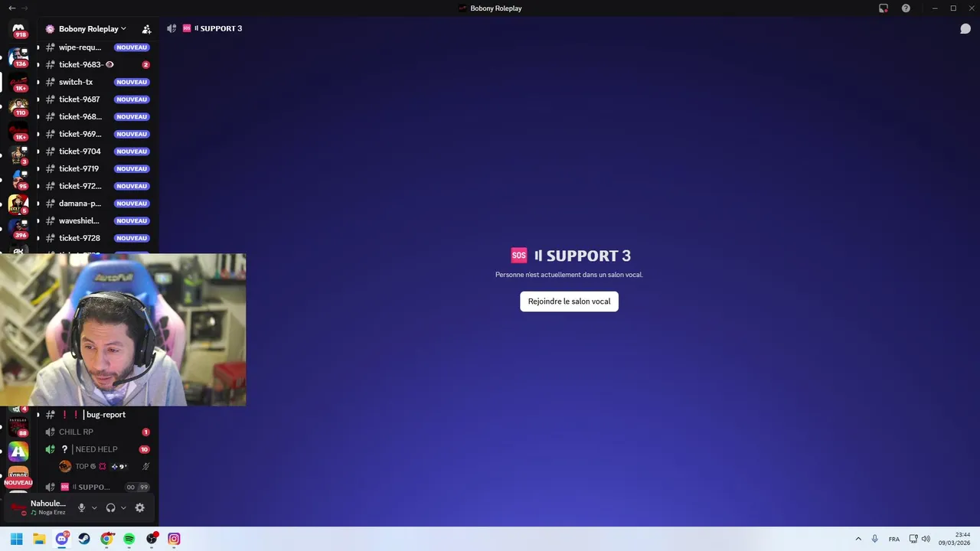Click the invite members icon beside Bobony Roleplay
This screenshot has width=980, height=551.
coord(146,29)
